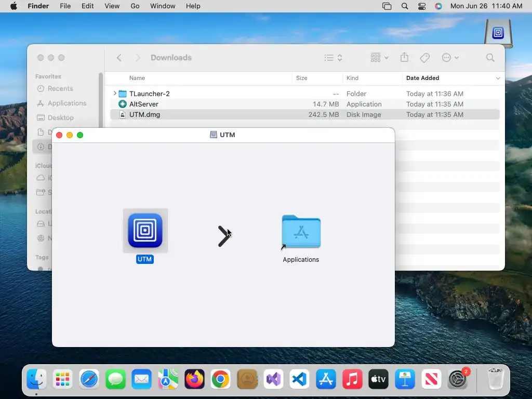Open Visual Studio Code from the Dock
Image resolution: width=532 pixels, height=399 pixels.
(300, 379)
